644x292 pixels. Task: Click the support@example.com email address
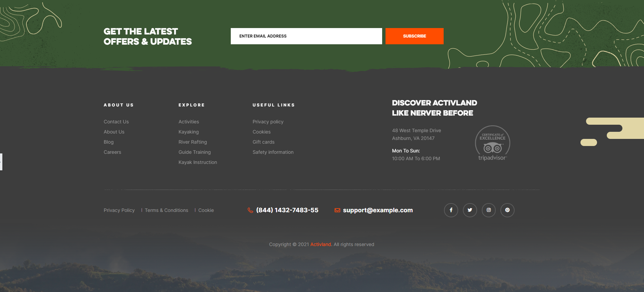(x=378, y=210)
